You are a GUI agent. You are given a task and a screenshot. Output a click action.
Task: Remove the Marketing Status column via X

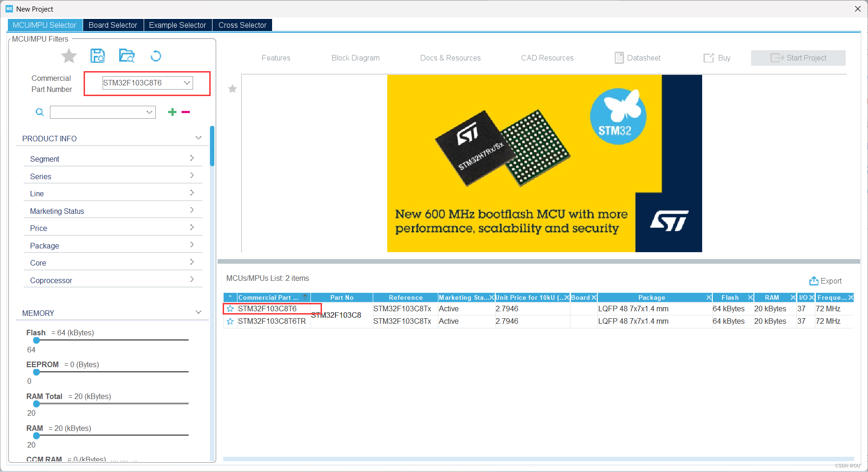pyautogui.click(x=492, y=297)
